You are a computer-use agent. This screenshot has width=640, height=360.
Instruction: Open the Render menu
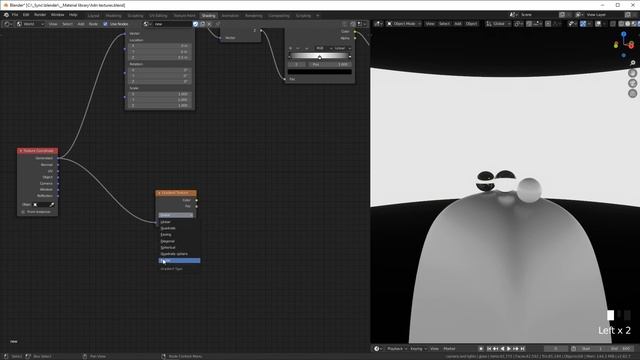40,15
